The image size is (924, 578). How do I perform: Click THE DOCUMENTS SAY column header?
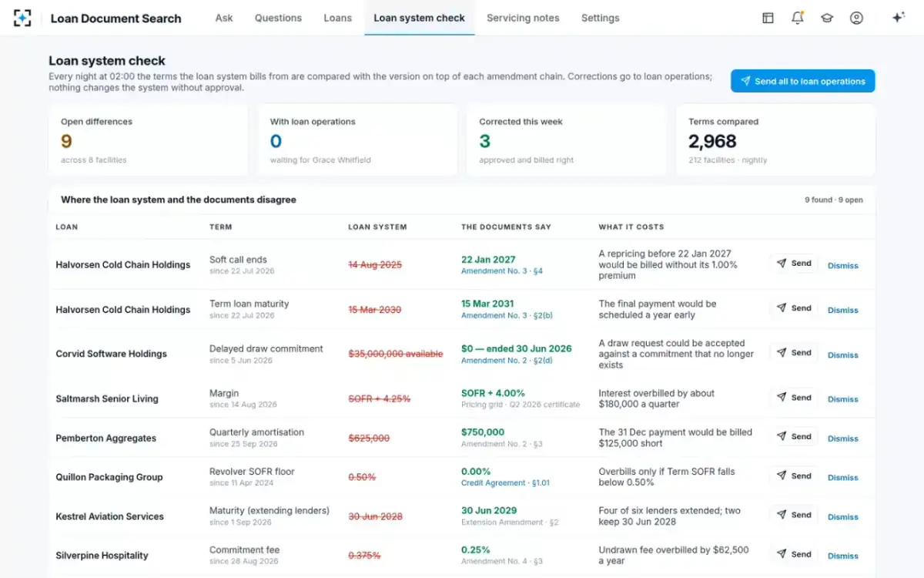(506, 227)
